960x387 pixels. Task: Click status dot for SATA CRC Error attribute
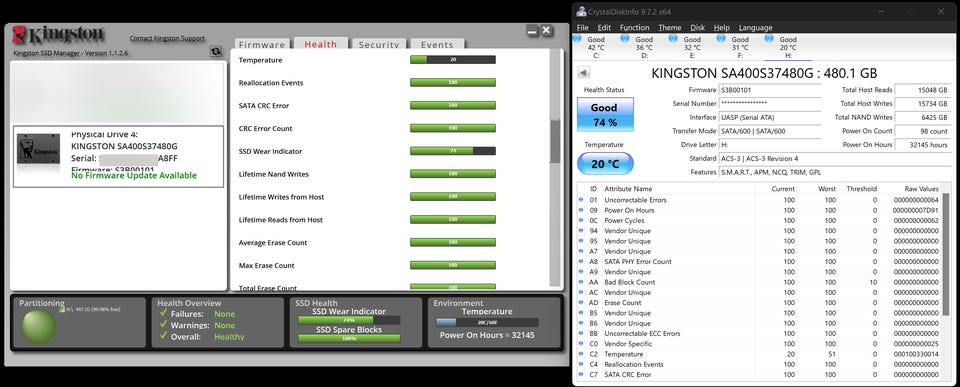point(581,374)
